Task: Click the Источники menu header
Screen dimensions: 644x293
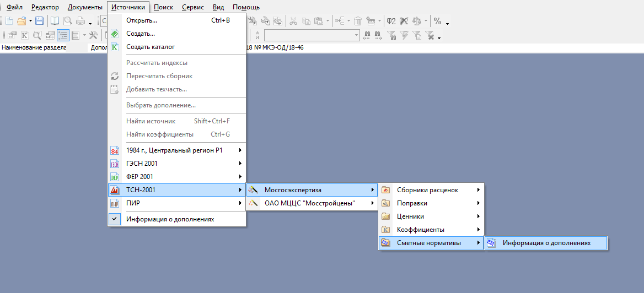Action: [128, 7]
